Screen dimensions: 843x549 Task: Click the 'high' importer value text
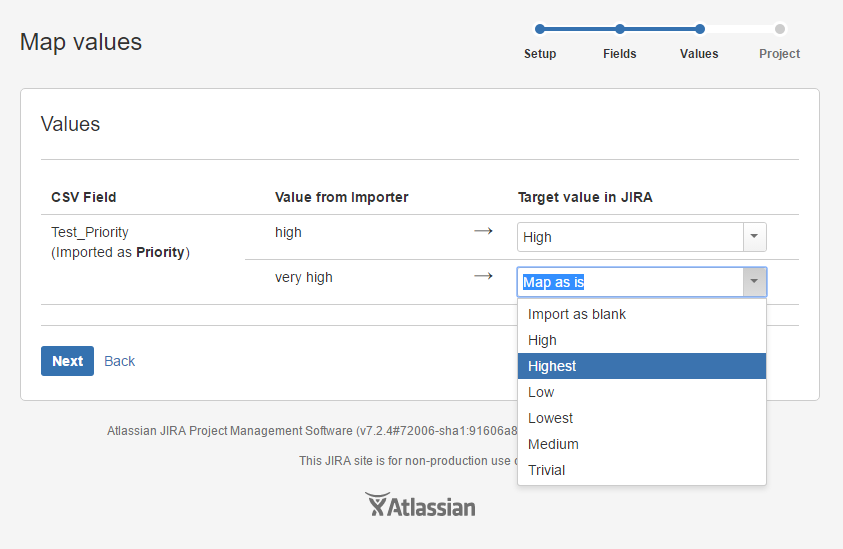pyautogui.click(x=288, y=232)
